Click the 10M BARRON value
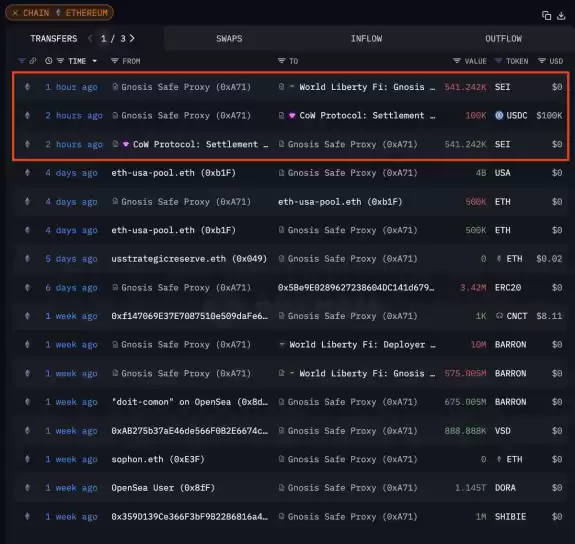 tap(479, 344)
